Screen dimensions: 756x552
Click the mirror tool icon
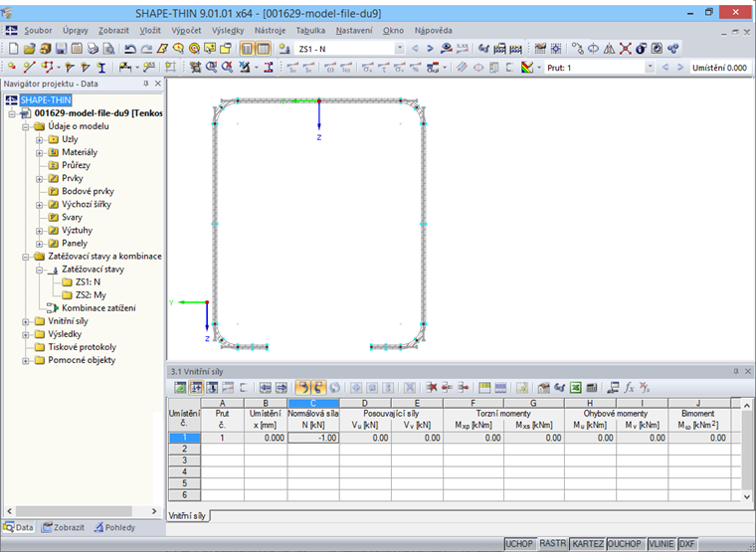(x=610, y=48)
